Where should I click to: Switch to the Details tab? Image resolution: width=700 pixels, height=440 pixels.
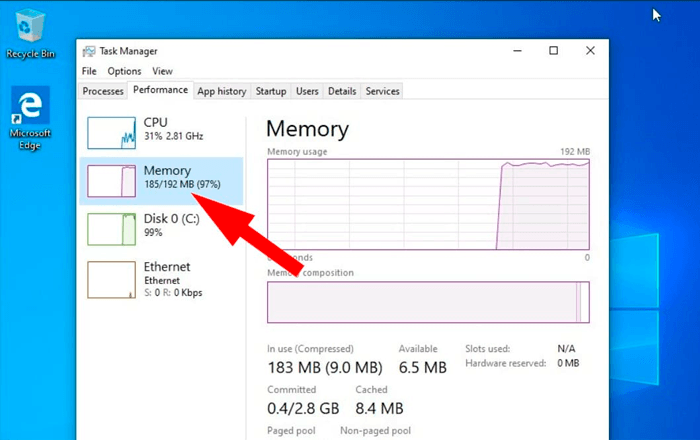point(342,91)
